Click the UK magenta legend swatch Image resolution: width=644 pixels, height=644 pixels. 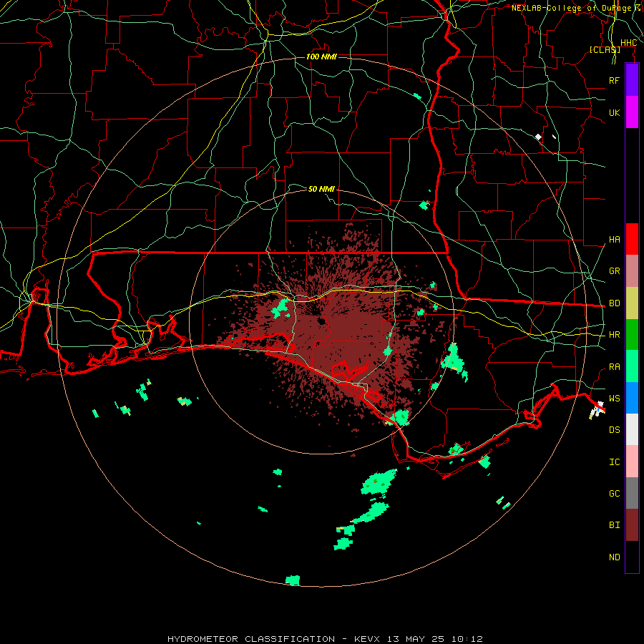point(632,112)
